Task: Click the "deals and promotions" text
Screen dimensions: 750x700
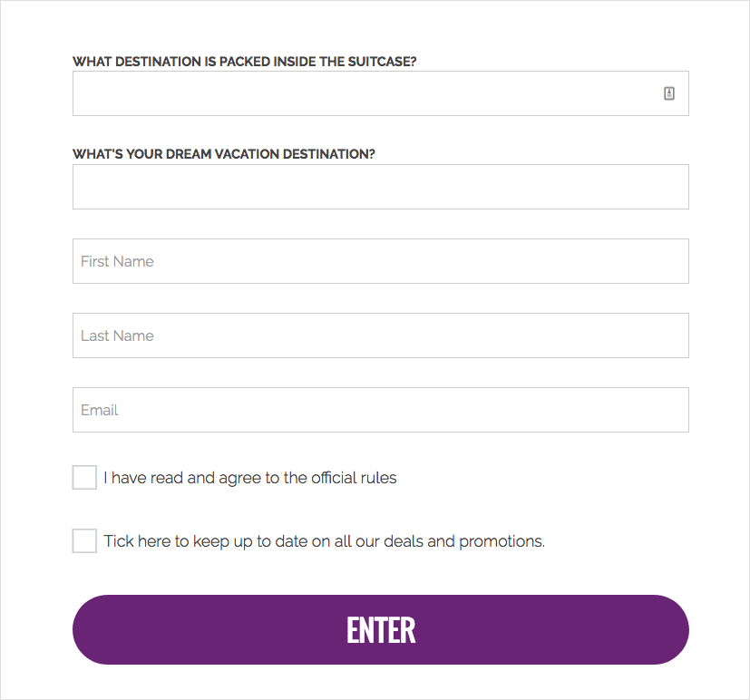Action: [x=463, y=541]
